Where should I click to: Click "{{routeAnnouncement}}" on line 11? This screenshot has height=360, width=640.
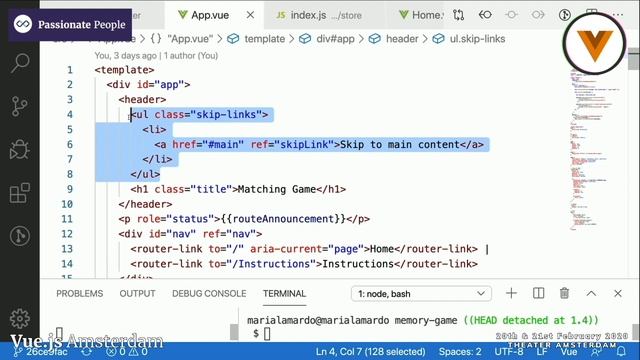pos(283,219)
